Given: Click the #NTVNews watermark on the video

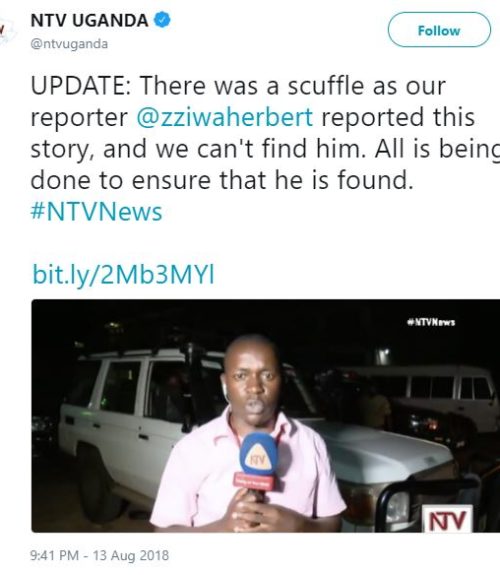Looking at the screenshot, I should coord(431,322).
